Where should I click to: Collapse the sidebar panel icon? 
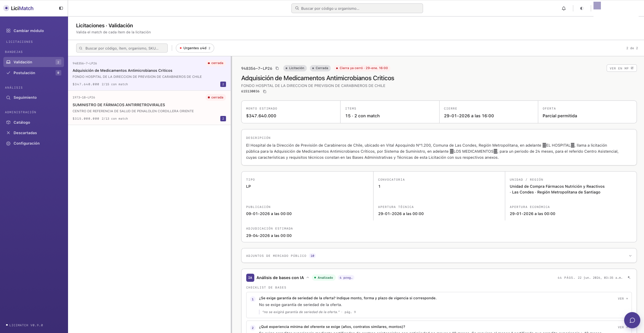coord(61,8)
